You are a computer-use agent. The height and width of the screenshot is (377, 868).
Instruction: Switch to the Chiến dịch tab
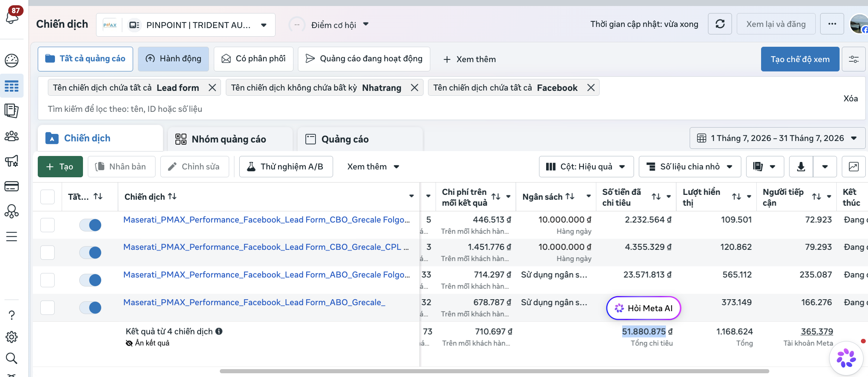[100, 138]
